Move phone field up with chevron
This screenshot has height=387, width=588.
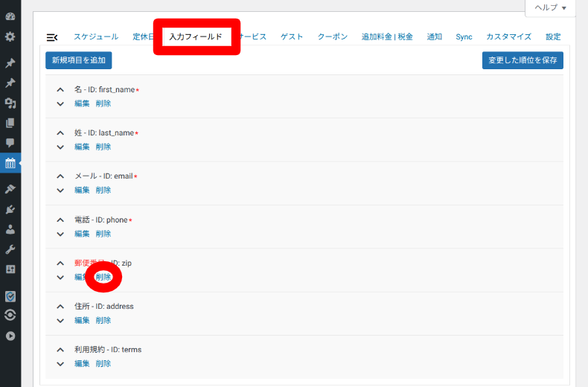60,220
